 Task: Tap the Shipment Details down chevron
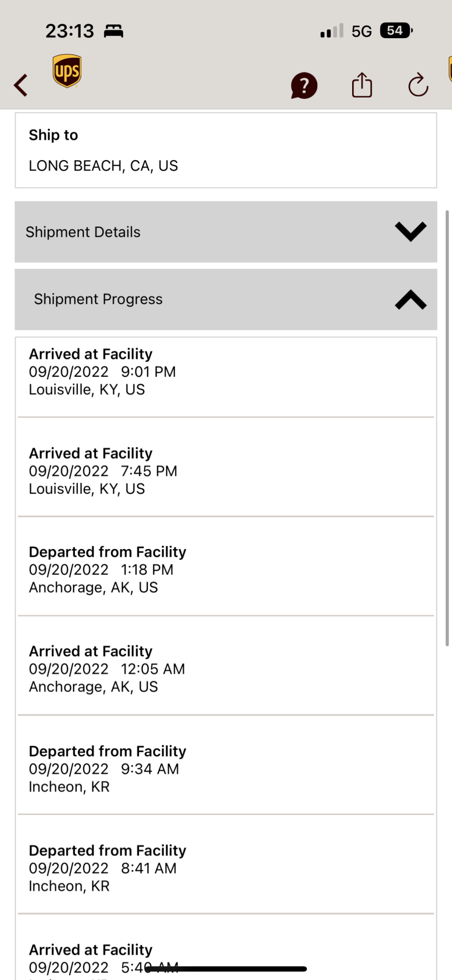click(x=410, y=231)
